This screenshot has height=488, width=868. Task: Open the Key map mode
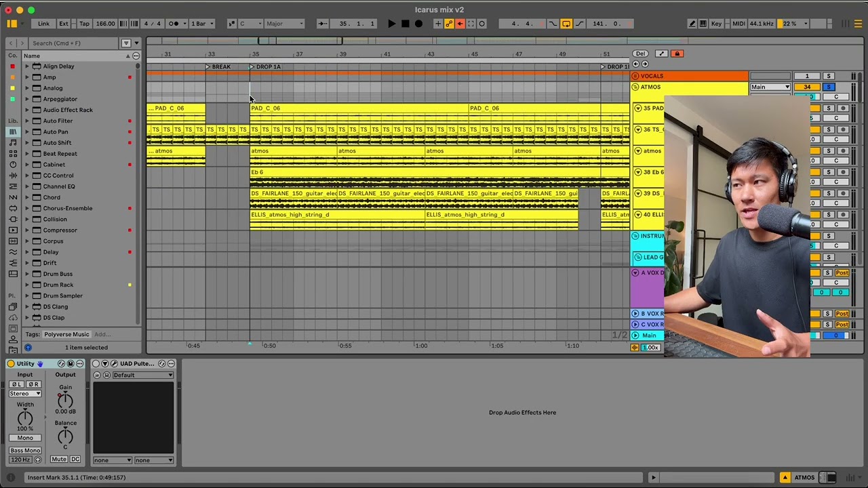click(717, 24)
